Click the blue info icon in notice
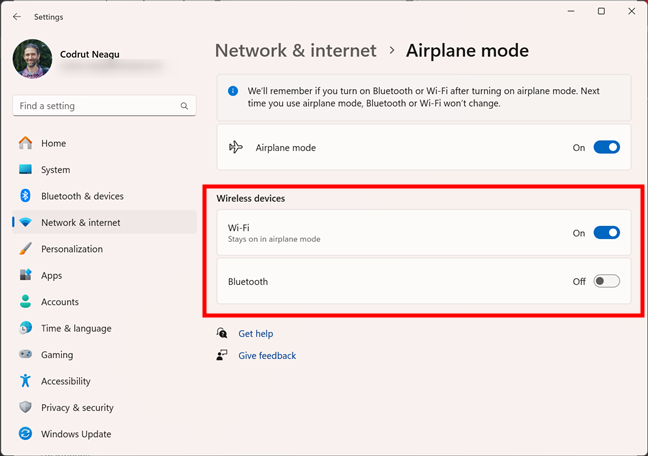The height and width of the screenshot is (456, 648). click(x=233, y=91)
